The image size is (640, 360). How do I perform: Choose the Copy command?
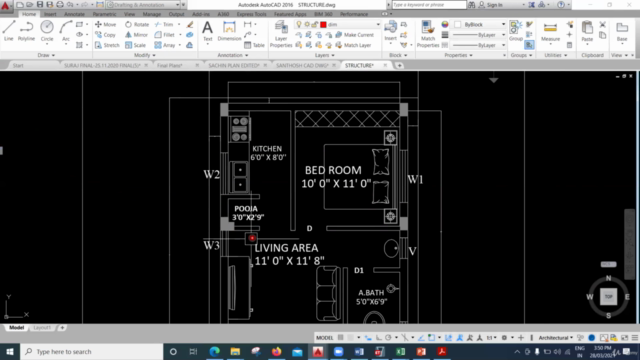(106, 35)
